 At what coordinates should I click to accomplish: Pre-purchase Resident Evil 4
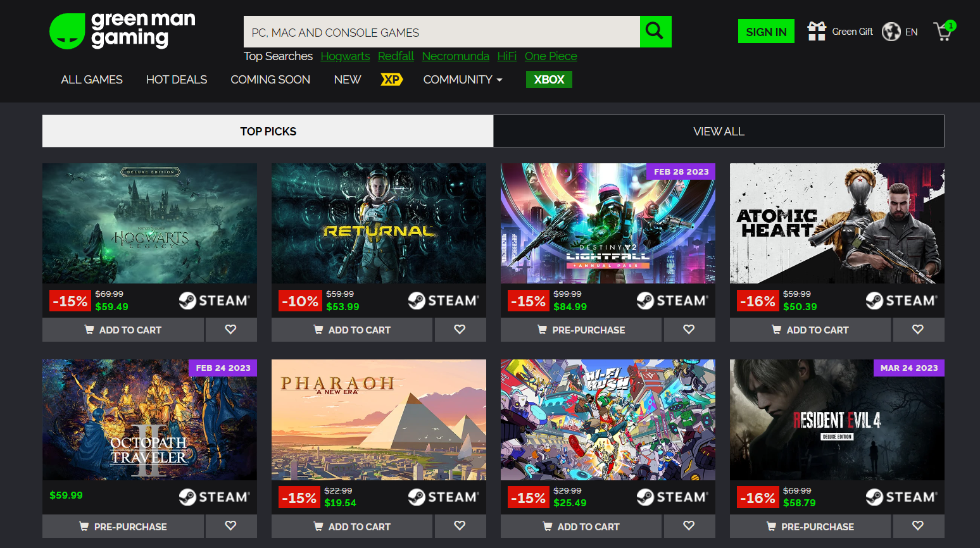pyautogui.click(x=811, y=526)
